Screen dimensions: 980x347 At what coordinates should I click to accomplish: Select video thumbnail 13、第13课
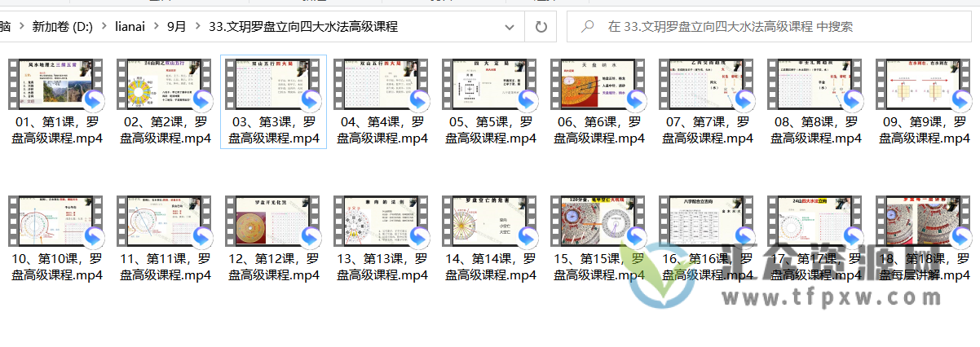382,222
